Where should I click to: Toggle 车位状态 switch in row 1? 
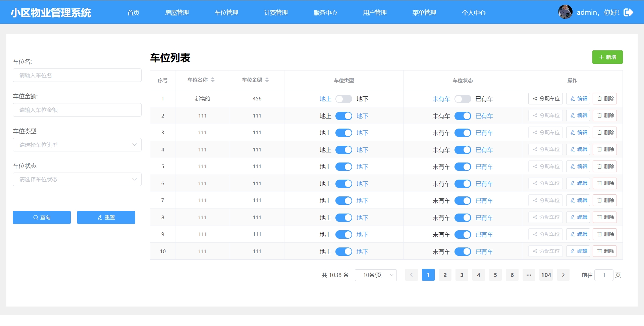click(463, 99)
